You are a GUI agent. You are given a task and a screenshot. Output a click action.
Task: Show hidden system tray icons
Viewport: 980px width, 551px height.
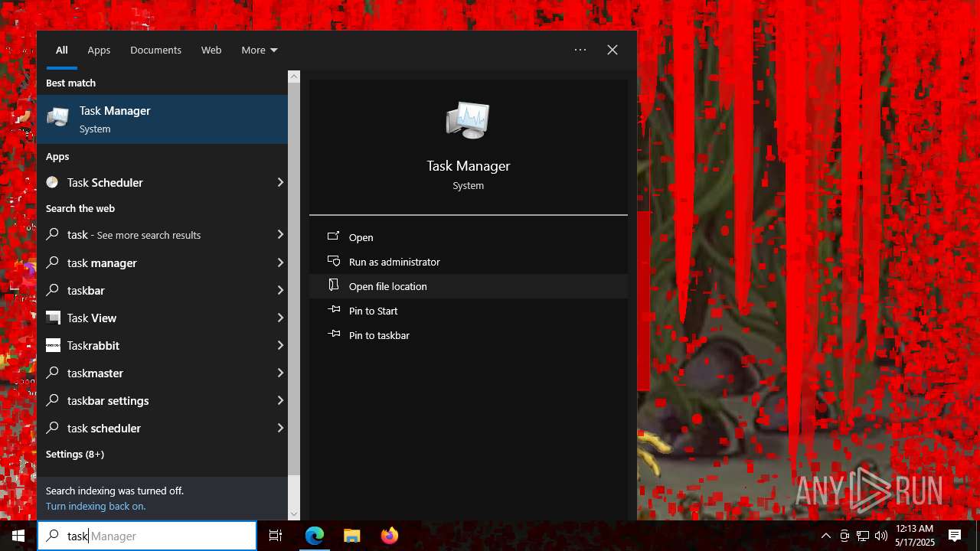click(826, 536)
